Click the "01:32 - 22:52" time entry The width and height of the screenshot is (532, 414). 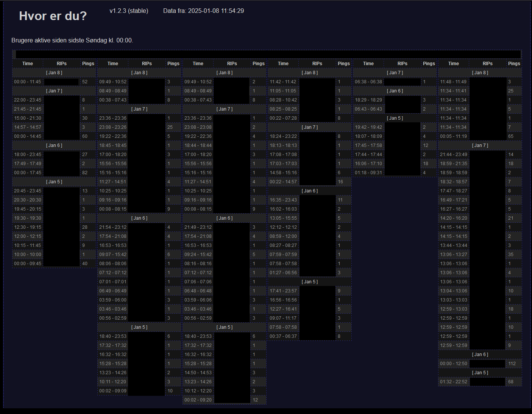point(453,381)
